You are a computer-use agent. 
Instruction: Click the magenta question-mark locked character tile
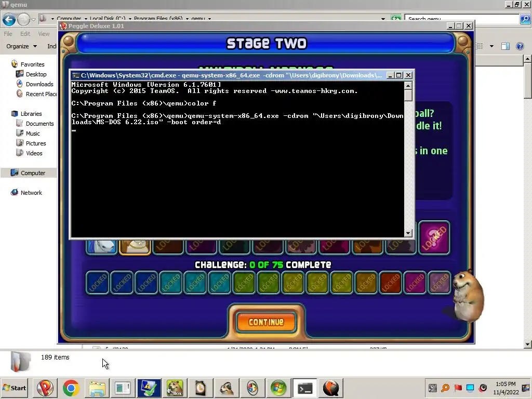434,237
